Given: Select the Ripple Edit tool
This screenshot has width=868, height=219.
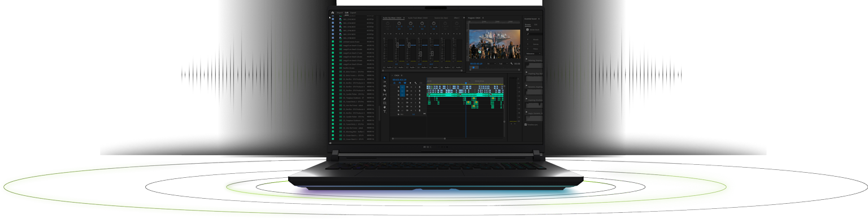Looking at the screenshot, I should pos(385,86).
